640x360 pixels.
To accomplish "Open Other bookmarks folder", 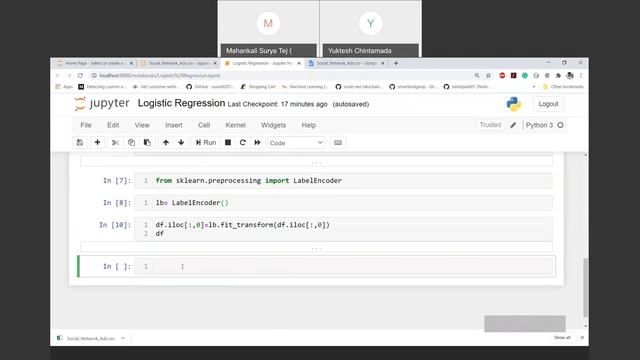I will [563, 87].
